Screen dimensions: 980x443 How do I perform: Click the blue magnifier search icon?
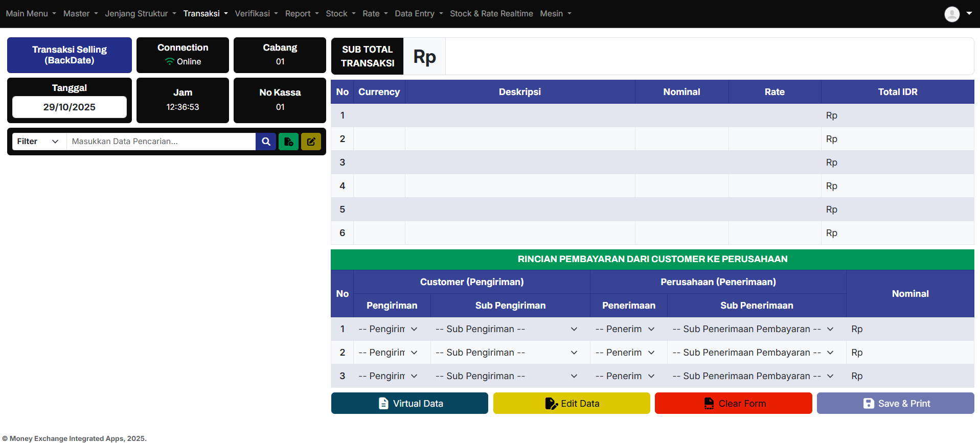pyautogui.click(x=266, y=142)
